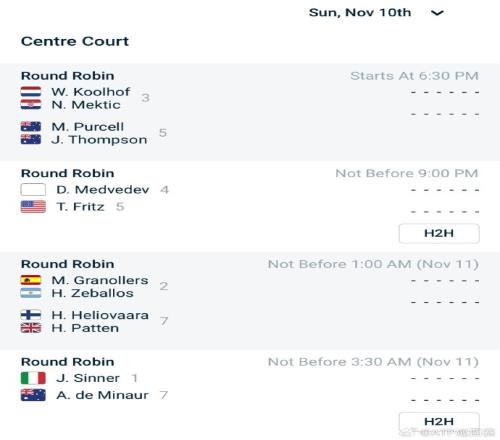Select player D. Medvedev
Image resolution: width=500 pixels, height=440 pixels.
(x=103, y=190)
